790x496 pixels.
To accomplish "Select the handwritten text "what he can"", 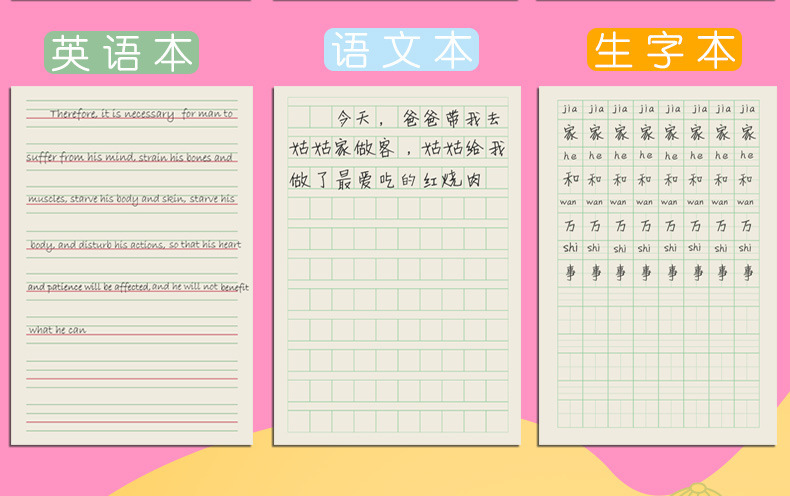I will (x=57, y=330).
